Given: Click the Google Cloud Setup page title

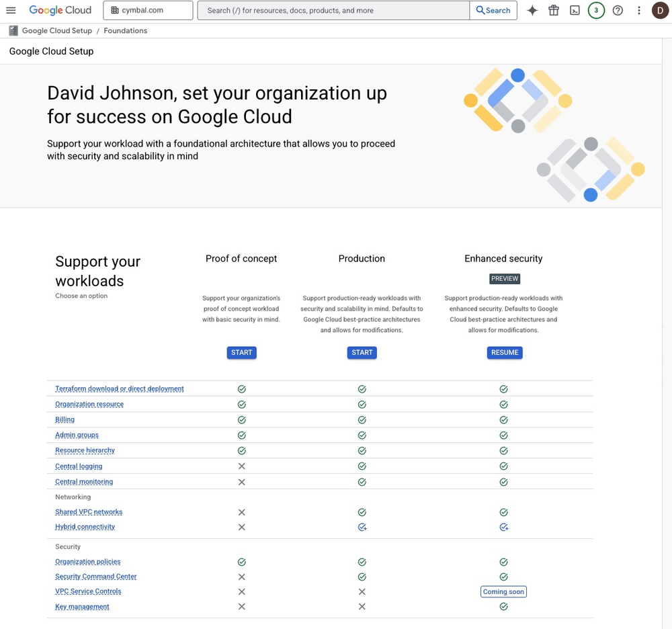Looking at the screenshot, I should (x=52, y=52).
